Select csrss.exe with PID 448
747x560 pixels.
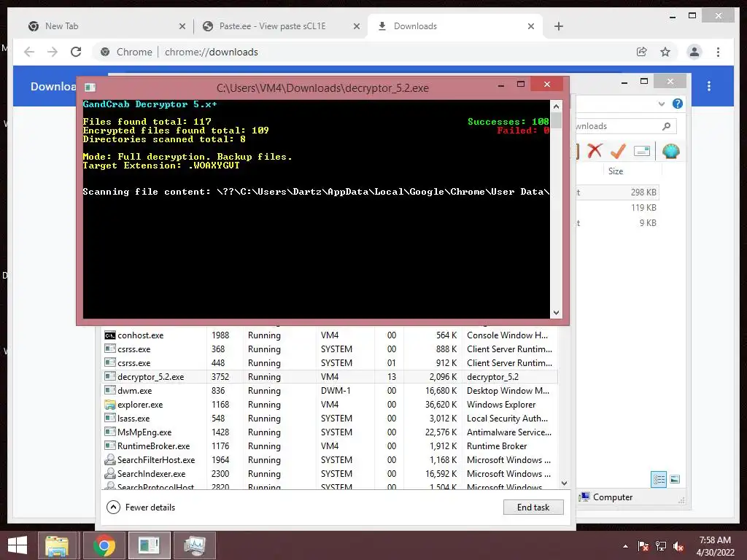[x=329, y=363]
